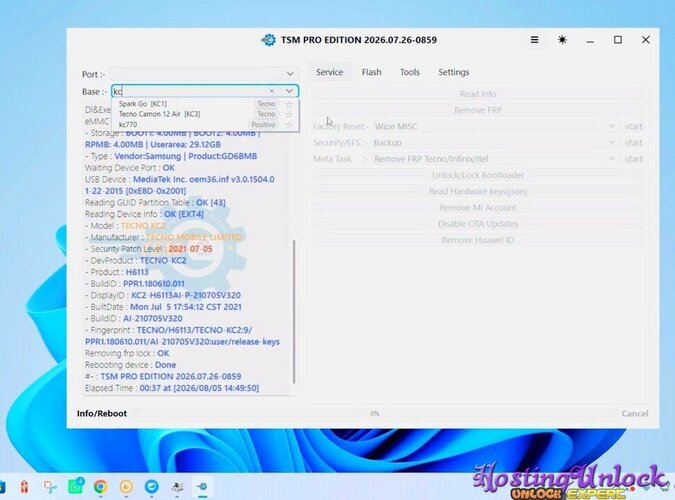Click the Disable OTA Updates button
Screen dimensions: 675x500
click(x=478, y=224)
